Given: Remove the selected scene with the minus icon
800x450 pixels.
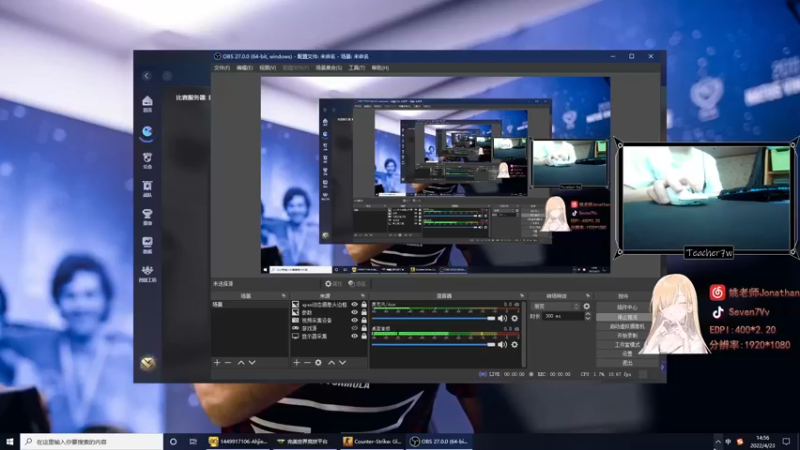Looking at the screenshot, I should point(228,362).
